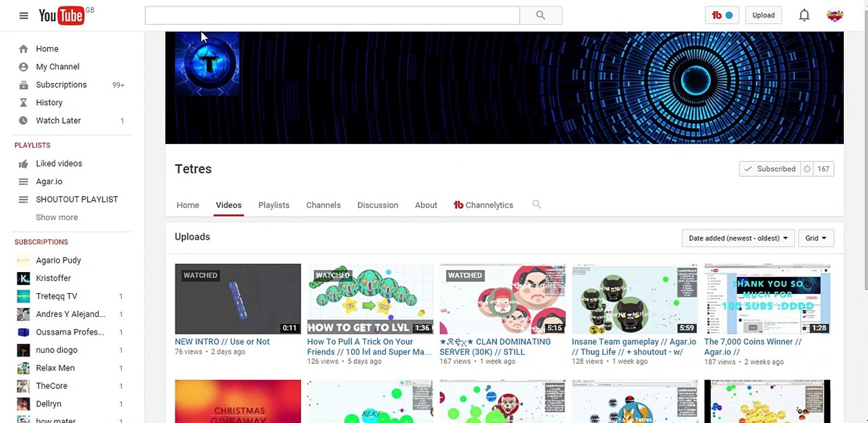Open Kristoffer channel avatar
The image size is (868, 423).
click(x=24, y=278)
